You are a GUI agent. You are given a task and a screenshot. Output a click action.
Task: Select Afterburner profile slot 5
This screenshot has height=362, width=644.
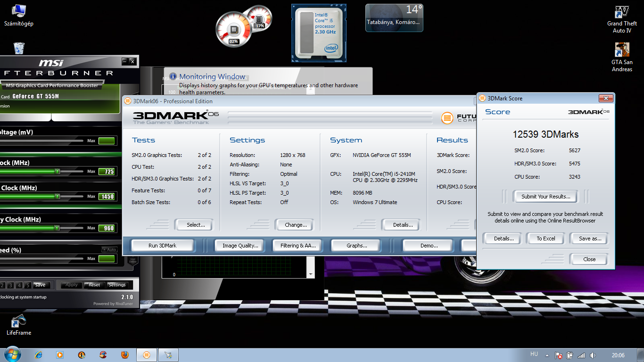point(28,285)
